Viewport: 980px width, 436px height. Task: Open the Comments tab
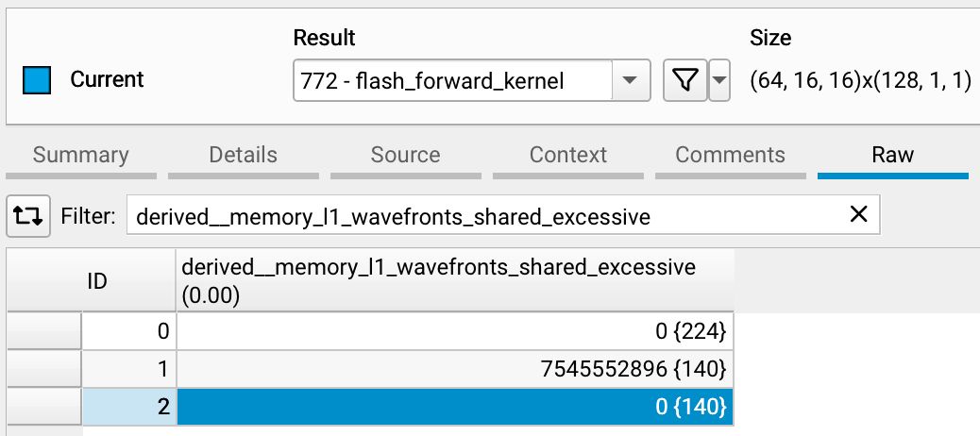click(x=731, y=156)
